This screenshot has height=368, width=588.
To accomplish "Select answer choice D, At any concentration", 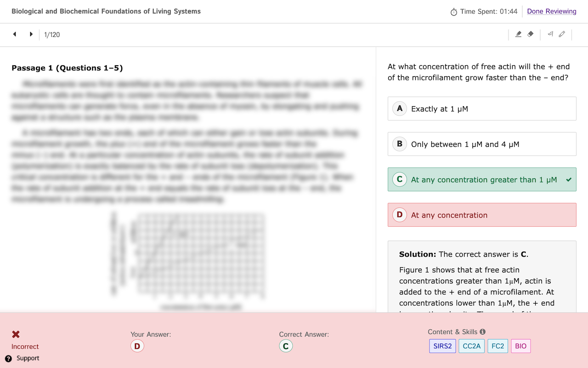I will 482,214.
